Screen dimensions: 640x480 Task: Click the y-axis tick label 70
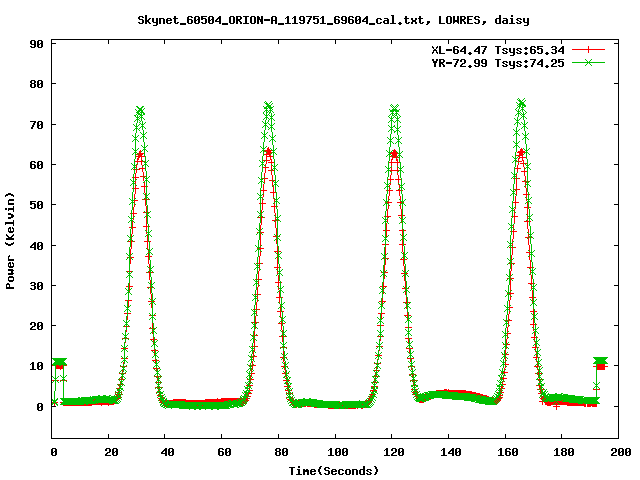[36, 125]
